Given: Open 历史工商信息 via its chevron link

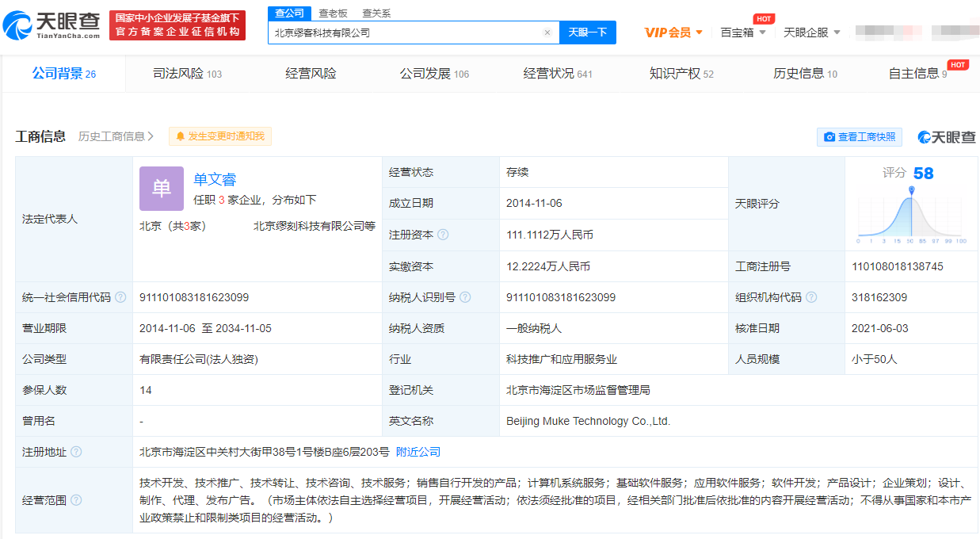Looking at the screenshot, I should [116, 136].
